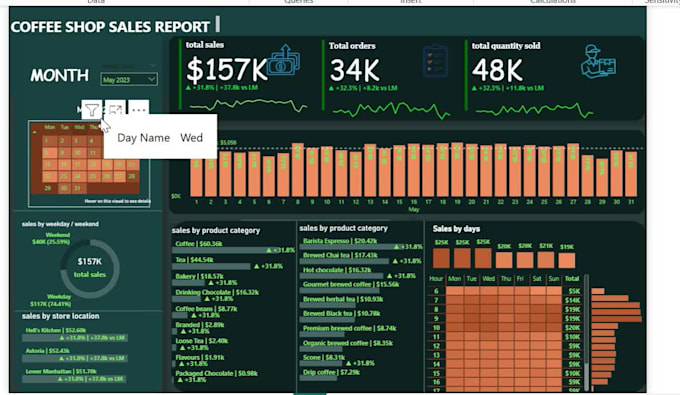Select the Hot chocolate product bar
Screen dimensions: 680x395
coord(342,276)
